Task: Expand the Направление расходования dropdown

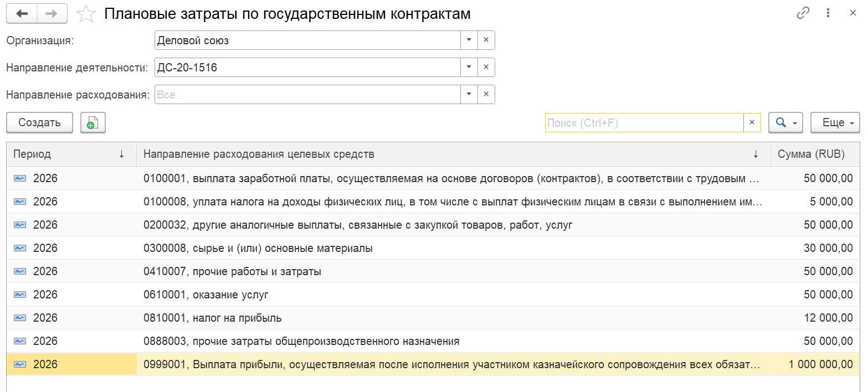Action: (469, 95)
